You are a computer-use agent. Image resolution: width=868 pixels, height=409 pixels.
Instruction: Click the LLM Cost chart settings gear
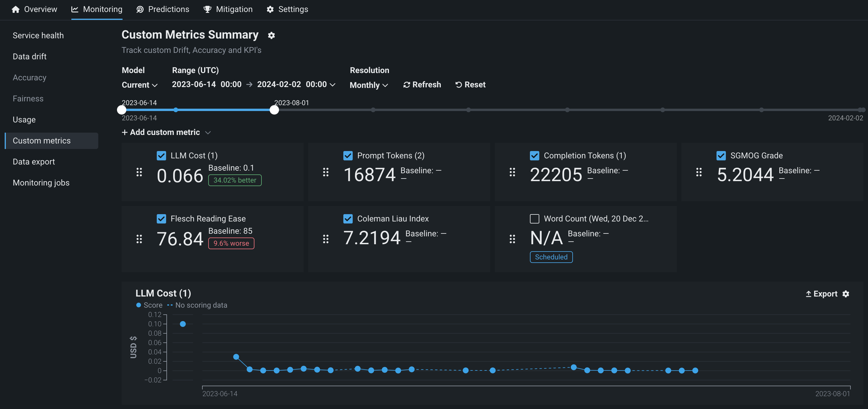click(x=846, y=294)
